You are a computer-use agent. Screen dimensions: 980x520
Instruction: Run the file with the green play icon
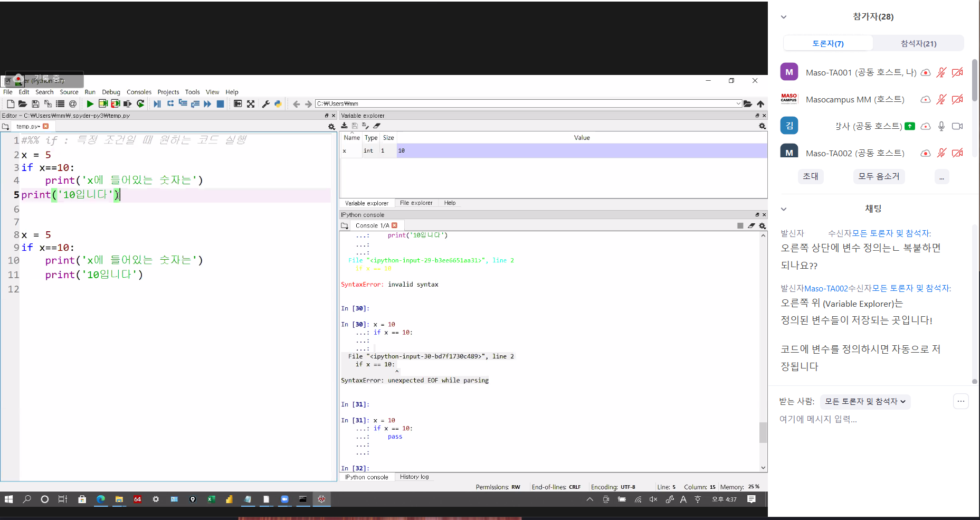[x=90, y=104]
